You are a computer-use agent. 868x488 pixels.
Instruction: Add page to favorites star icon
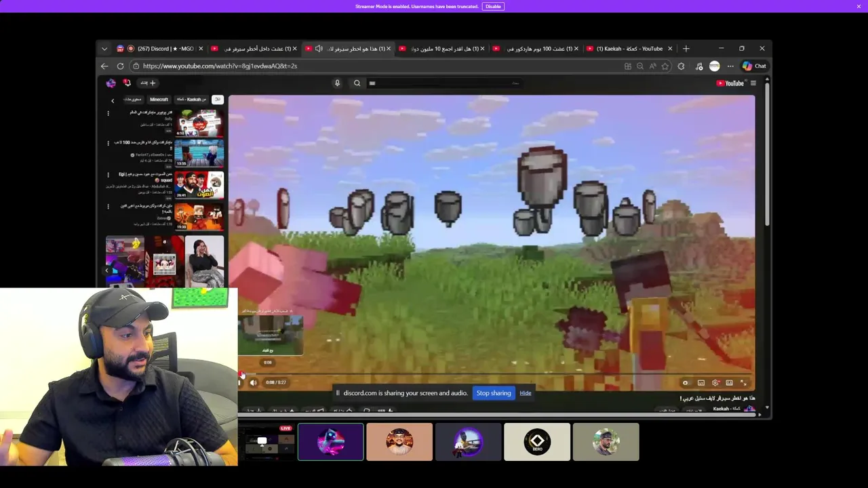pos(665,66)
